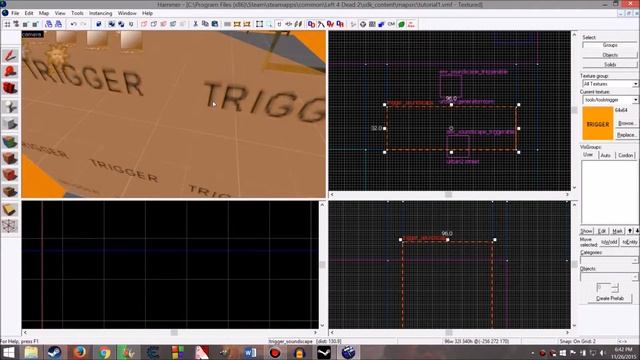The image size is (640, 360).
Task: Select the Apply Decals tool
Action: click(x=10, y=175)
